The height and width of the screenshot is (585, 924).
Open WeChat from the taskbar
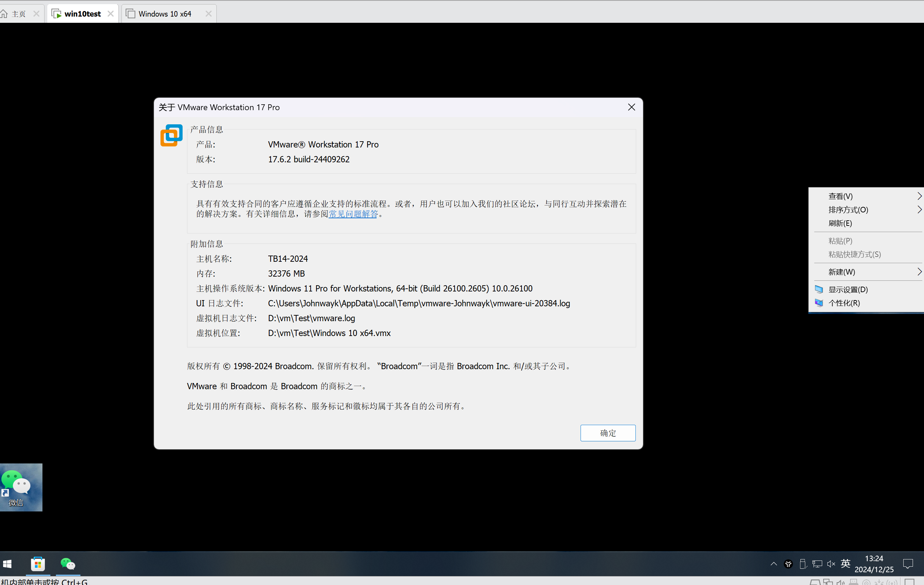tap(68, 564)
